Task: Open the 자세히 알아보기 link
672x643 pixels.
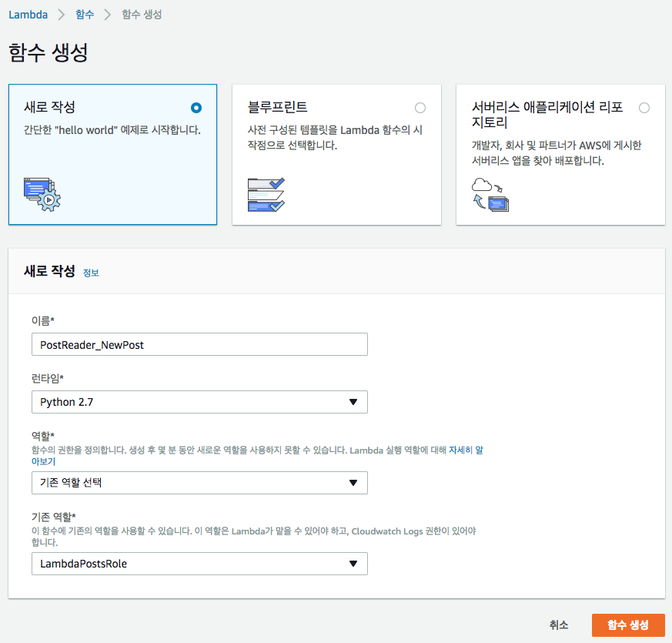Action: [x=466, y=450]
